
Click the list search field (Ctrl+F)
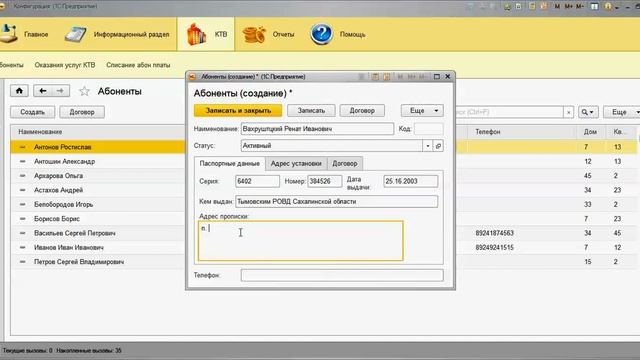tap(509, 112)
